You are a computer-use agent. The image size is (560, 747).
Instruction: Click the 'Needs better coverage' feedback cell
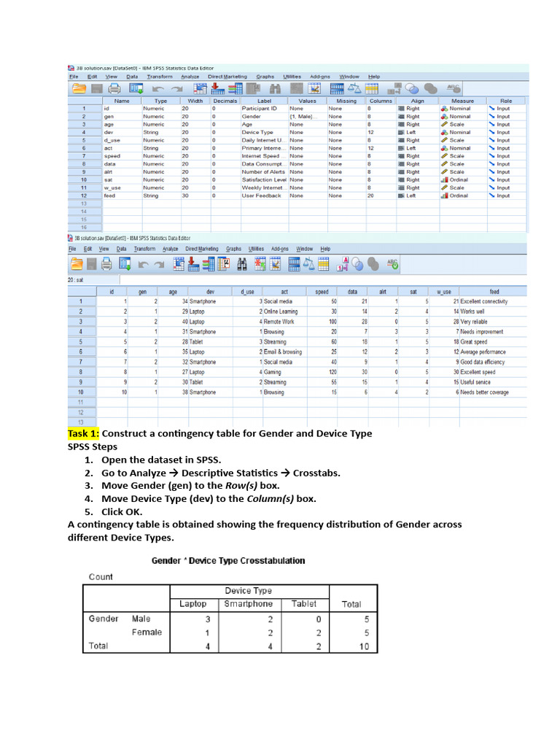coord(493,392)
